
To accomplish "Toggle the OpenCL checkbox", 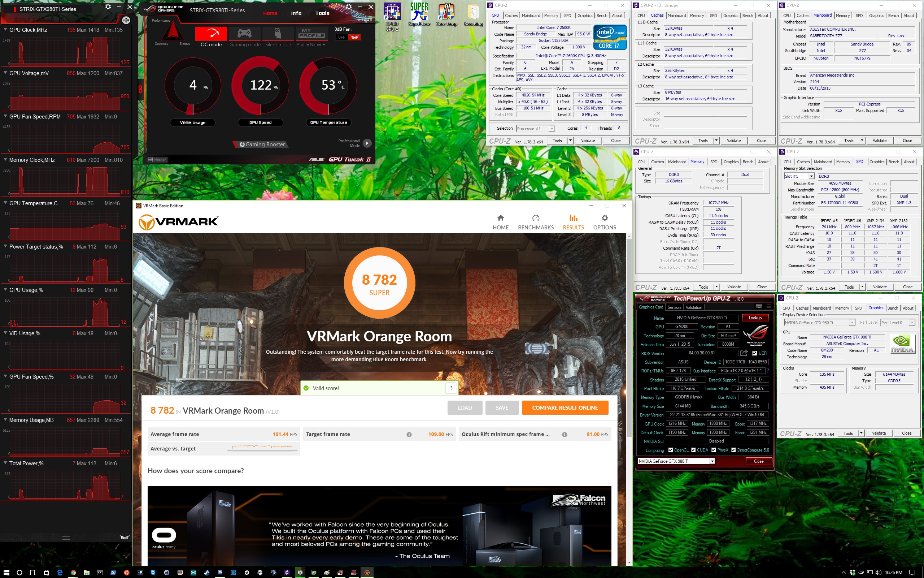I will 671,450.
